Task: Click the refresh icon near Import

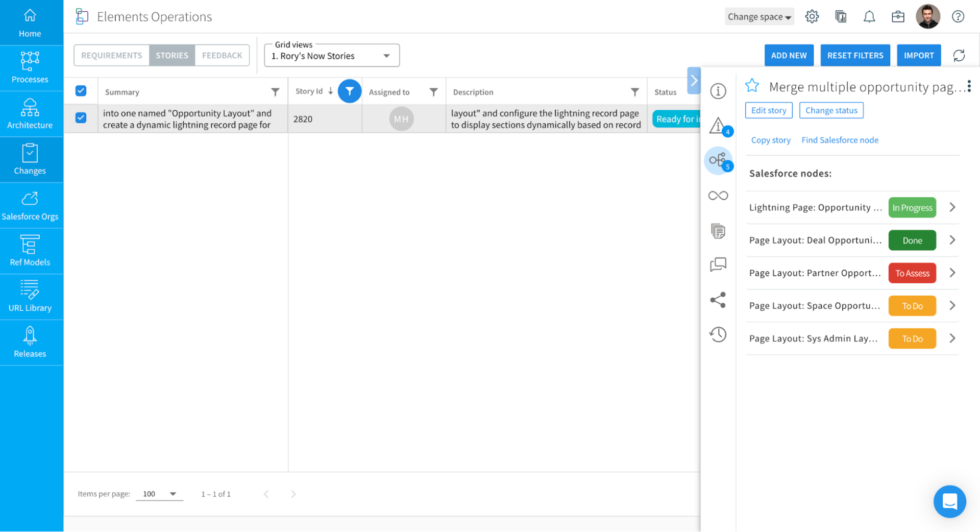Action: tap(959, 55)
